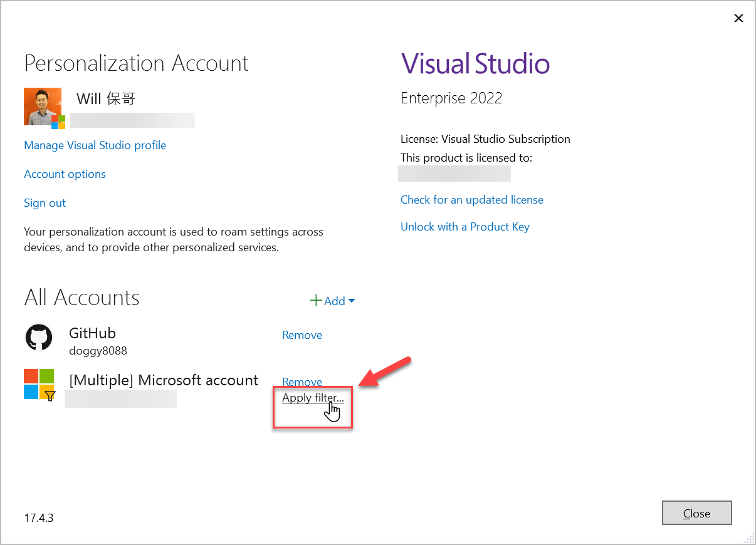The width and height of the screenshot is (756, 545).
Task: Click the All Accounts heading
Action: click(82, 298)
